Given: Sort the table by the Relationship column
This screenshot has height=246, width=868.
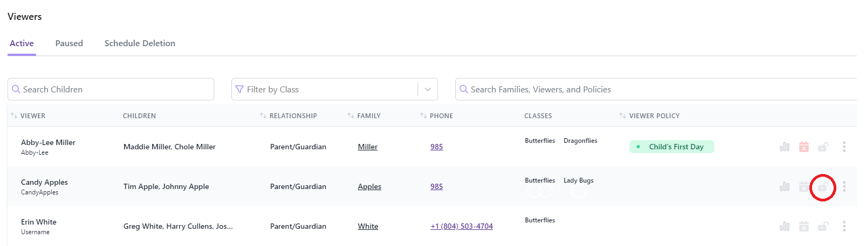Looking at the screenshot, I should [x=288, y=115].
